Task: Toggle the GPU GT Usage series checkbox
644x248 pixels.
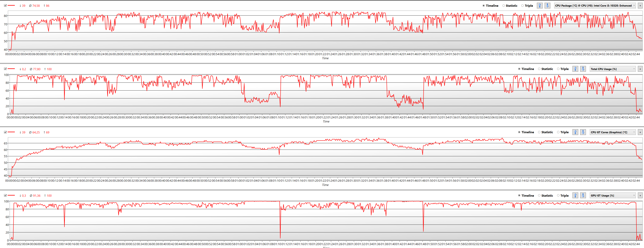Action: 5,195
